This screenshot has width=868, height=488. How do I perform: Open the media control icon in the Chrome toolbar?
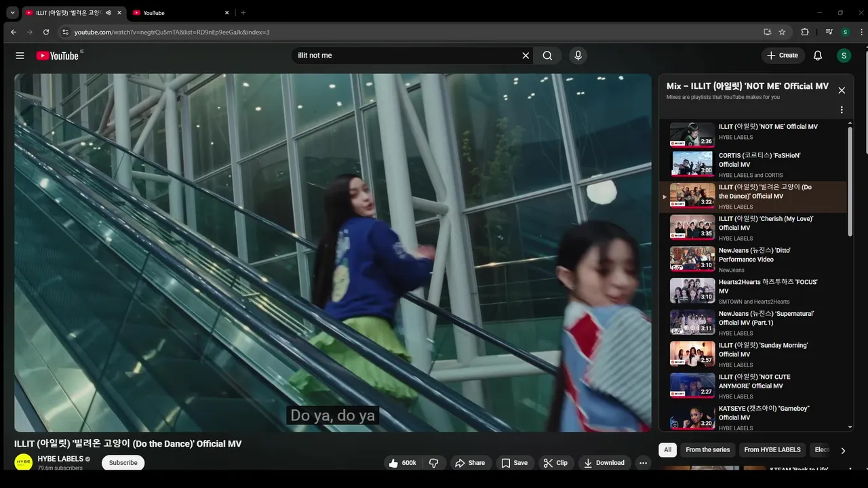pyautogui.click(x=829, y=32)
